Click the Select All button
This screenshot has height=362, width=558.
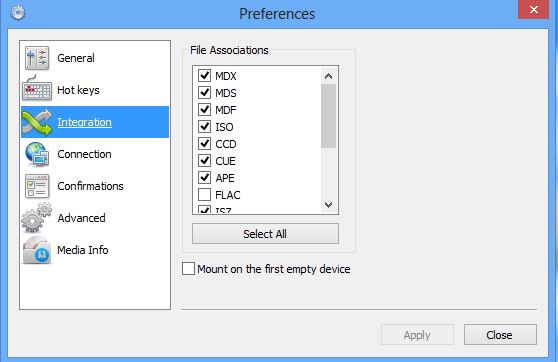click(265, 234)
